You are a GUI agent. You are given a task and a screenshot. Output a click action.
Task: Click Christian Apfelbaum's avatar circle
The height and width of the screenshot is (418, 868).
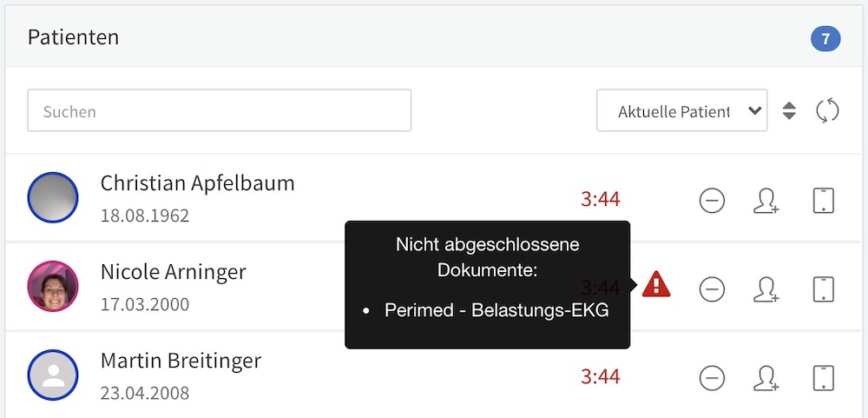tap(53, 197)
